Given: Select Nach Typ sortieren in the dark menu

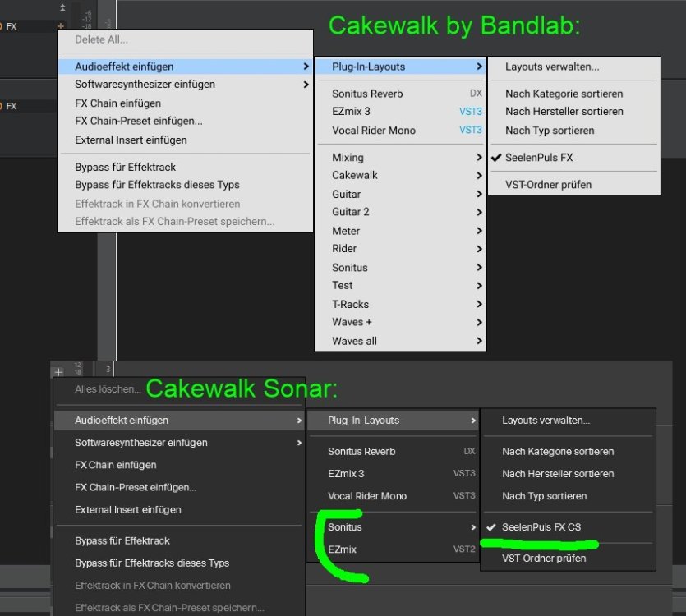Looking at the screenshot, I should [568, 496].
